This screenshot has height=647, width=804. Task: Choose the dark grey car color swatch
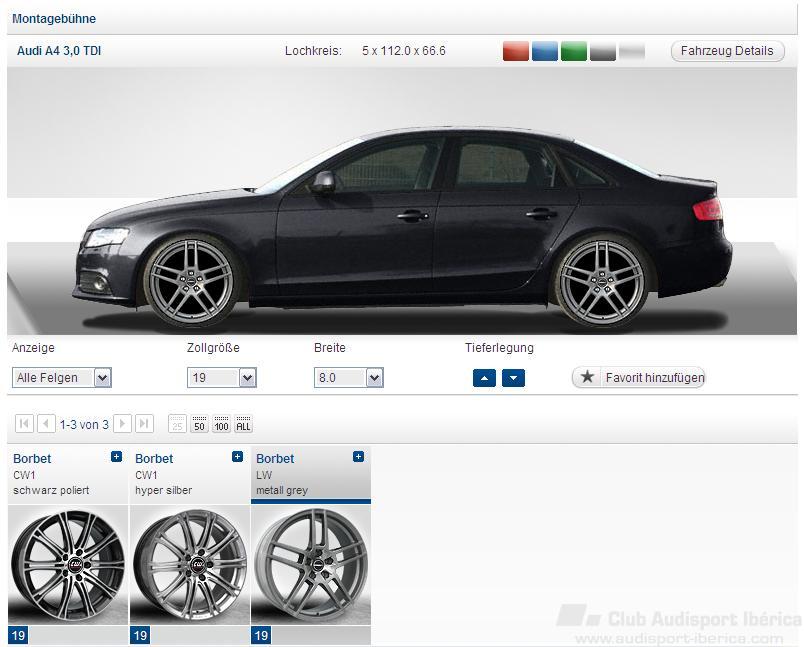[x=603, y=51]
